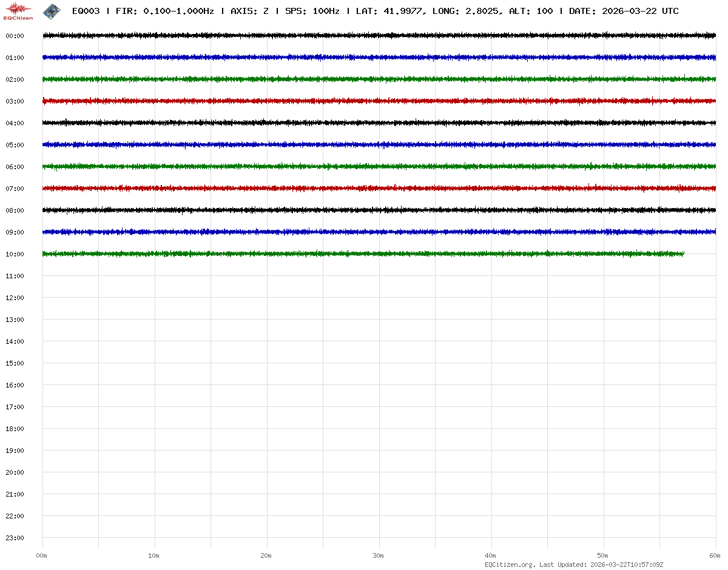The width and height of the screenshot is (728, 570).
Task: Select the 00:00 hour row label
Action: point(15,36)
